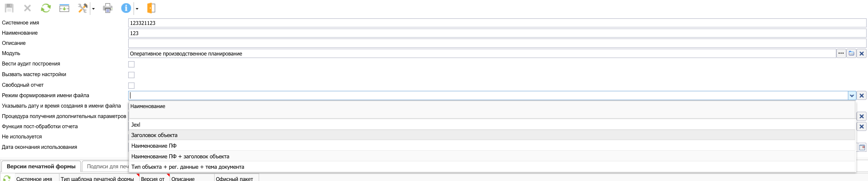The image size is (868, 181).
Task: Click the green refresh arrows icon
Action: click(x=45, y=8)
